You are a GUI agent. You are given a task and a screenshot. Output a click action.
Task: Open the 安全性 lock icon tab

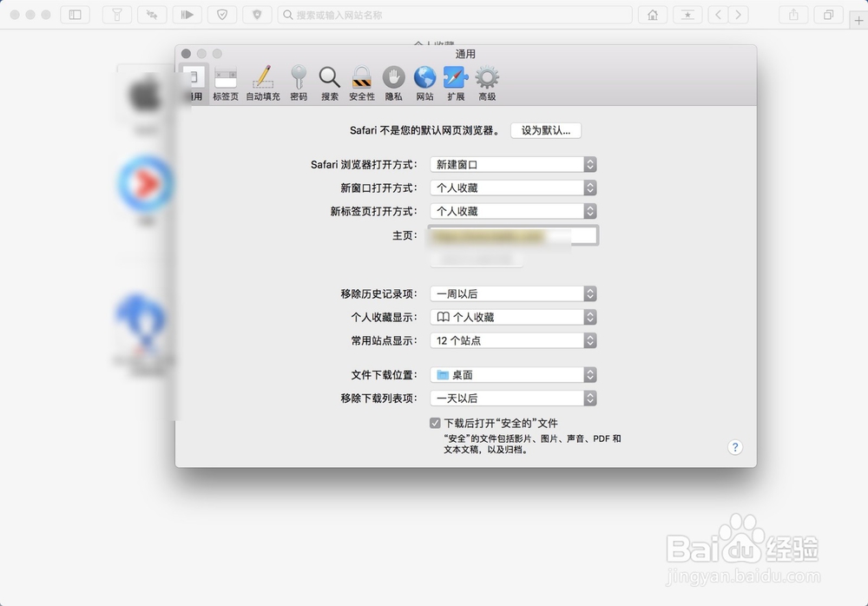(x=361, y=83)
